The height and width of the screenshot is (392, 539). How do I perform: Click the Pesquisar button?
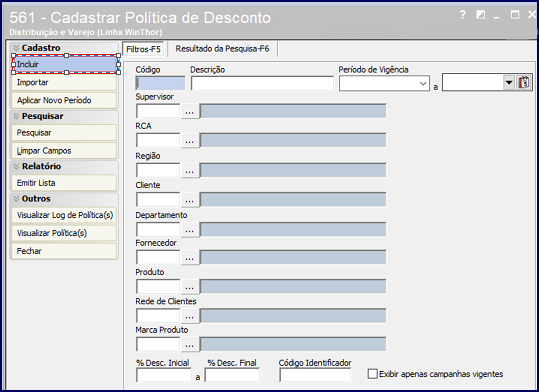pos(64,133)
